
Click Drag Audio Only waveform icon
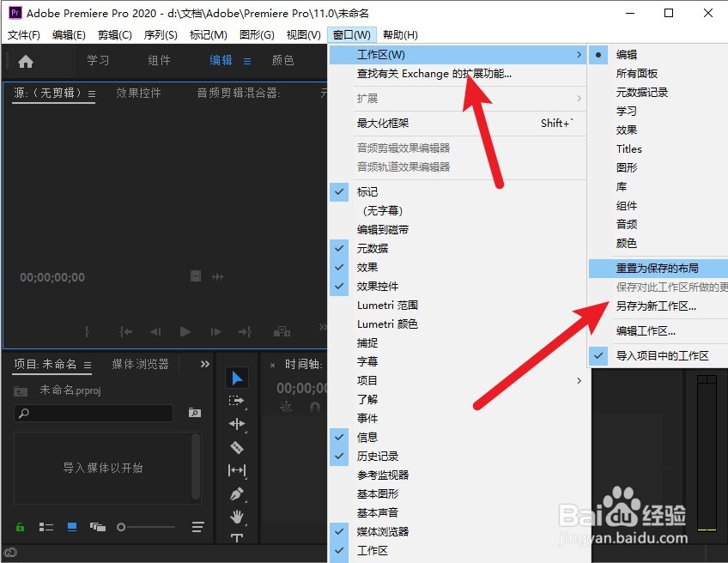tap(218, 276)
